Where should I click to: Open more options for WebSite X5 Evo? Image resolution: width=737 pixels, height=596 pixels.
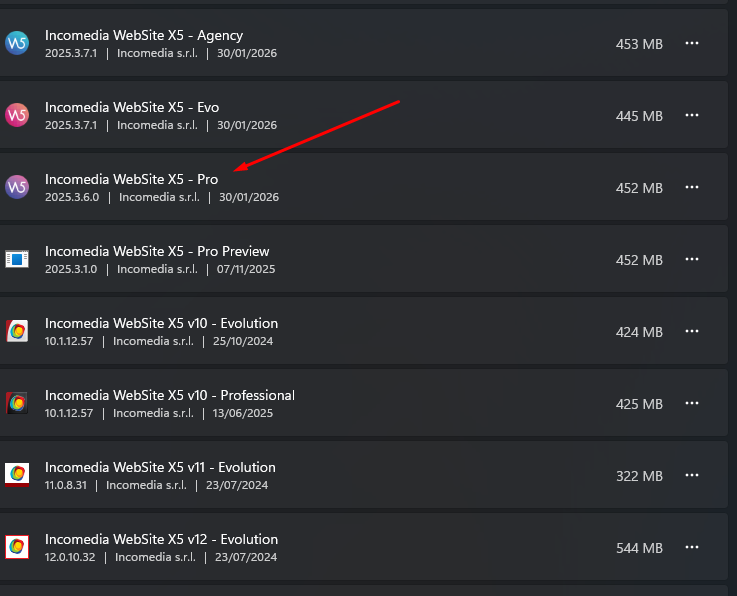[692, 116]
